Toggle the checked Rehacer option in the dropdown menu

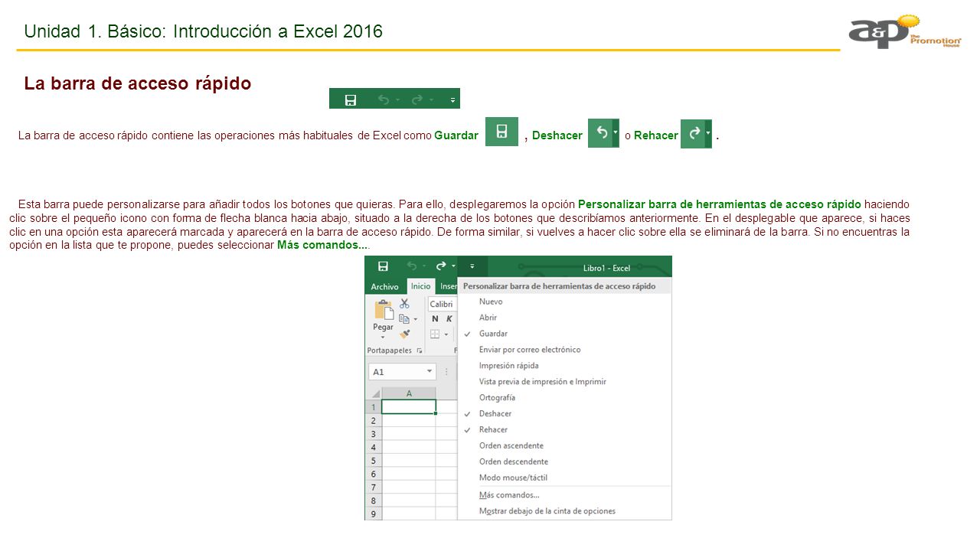tap(564, 430)
